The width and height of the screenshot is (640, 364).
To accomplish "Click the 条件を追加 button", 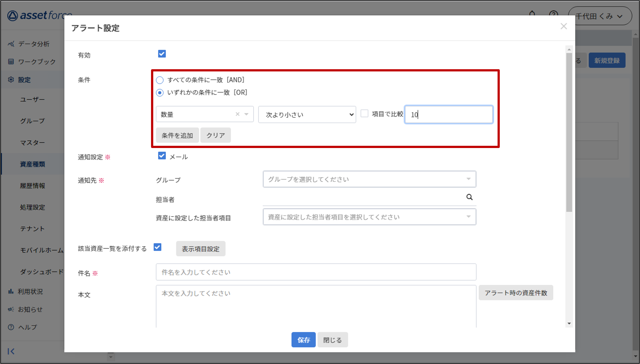I will pyautogui.click(x=177, y=135).
